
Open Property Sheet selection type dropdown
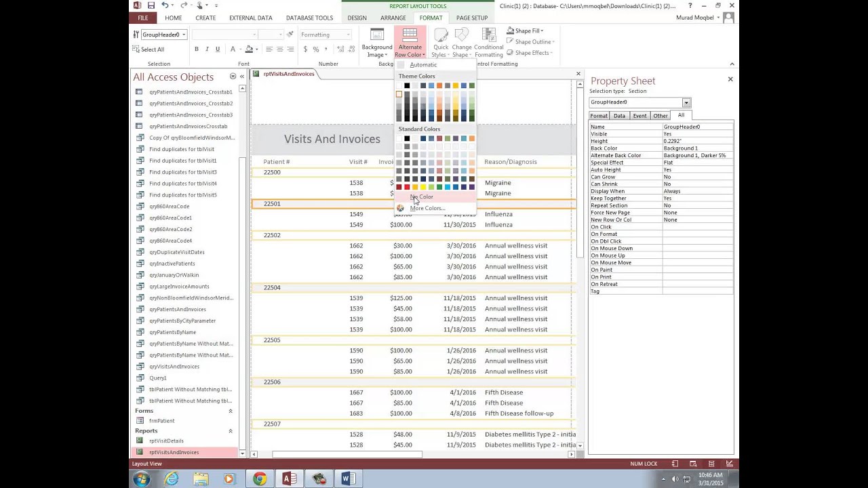686,102
